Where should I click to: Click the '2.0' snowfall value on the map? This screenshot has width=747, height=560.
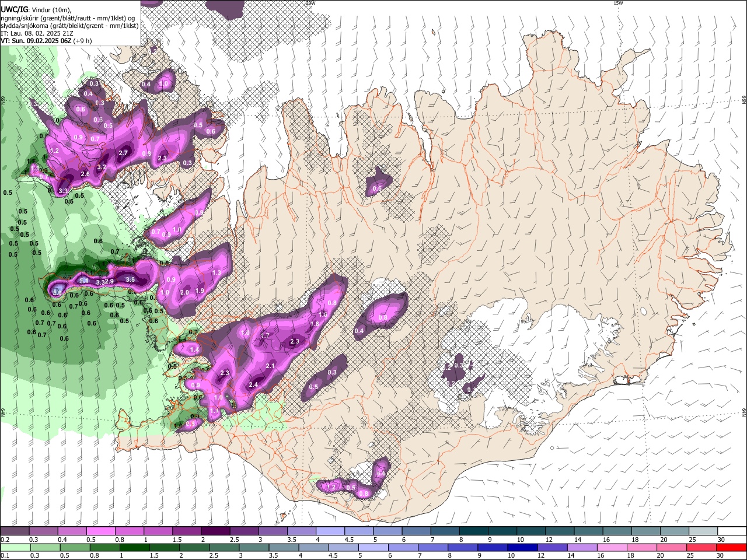click(x=184, y=293)
